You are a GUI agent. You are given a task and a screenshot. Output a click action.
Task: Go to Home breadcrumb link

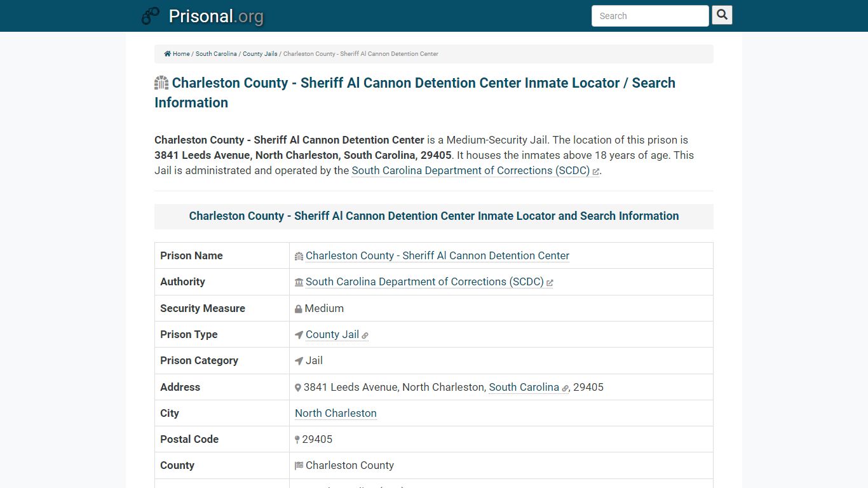181,54
